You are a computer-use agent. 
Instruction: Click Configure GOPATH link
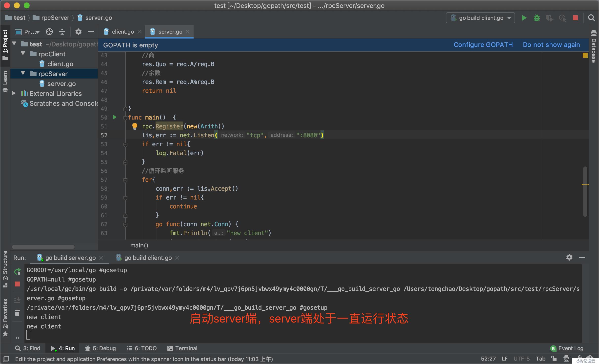483,44
